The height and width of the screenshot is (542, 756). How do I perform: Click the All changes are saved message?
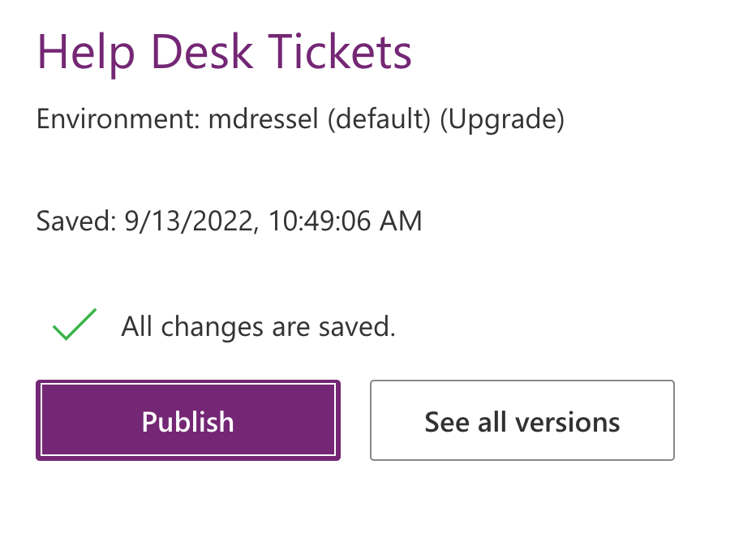click(258, 326)
